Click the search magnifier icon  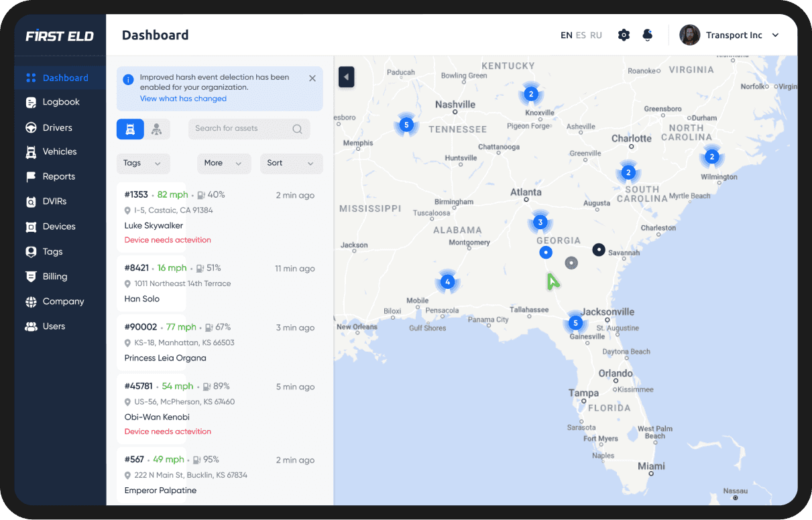[297, 129]
